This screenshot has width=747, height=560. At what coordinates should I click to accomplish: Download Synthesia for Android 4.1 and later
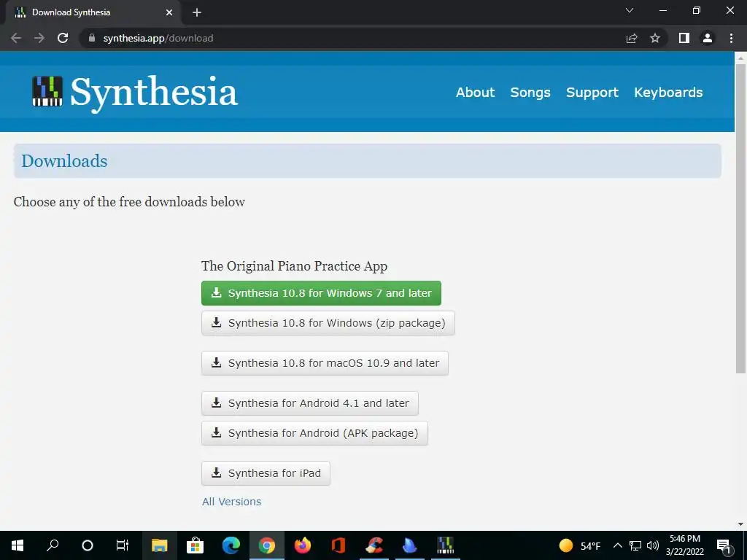tap(309, 402)
